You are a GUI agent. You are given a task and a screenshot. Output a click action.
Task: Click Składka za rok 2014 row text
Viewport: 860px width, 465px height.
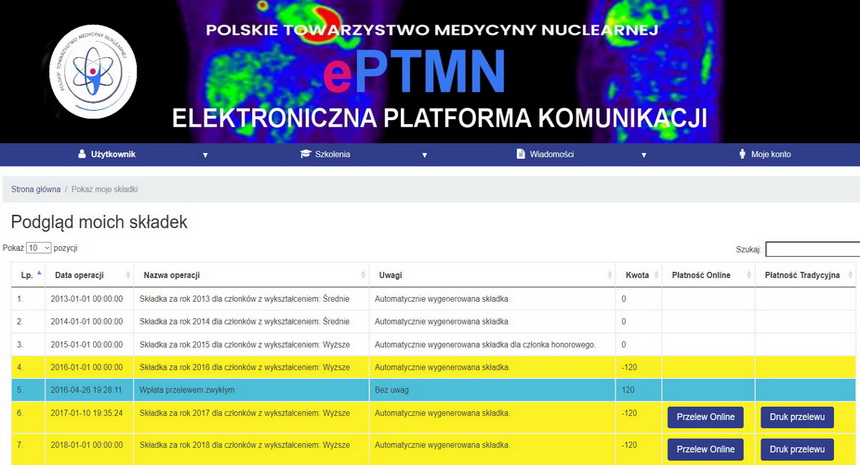click(244, 321)
